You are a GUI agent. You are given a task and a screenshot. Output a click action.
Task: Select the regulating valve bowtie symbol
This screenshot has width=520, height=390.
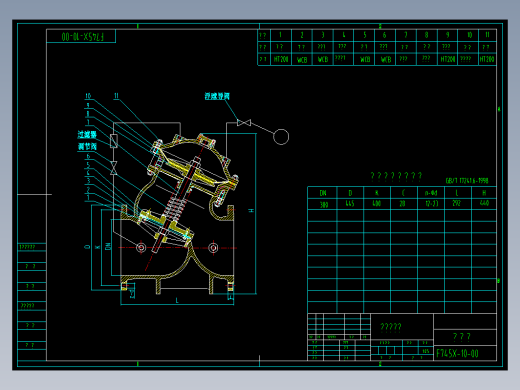tap(114, 168)
